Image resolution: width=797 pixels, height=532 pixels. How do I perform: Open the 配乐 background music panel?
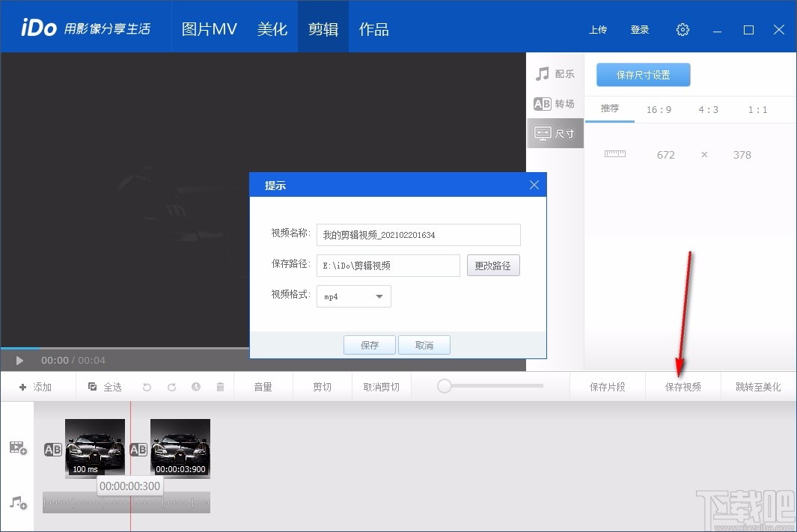(555, 73)
